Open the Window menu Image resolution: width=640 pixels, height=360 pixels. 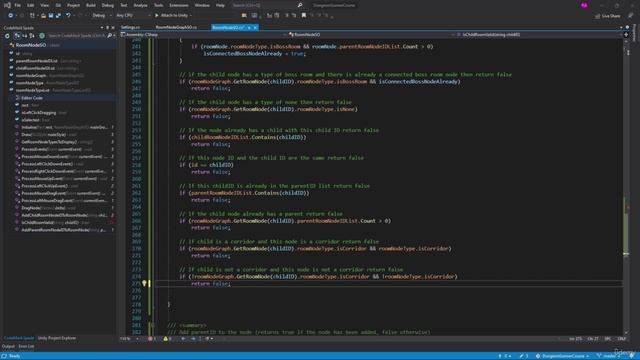tap(202, 5)
